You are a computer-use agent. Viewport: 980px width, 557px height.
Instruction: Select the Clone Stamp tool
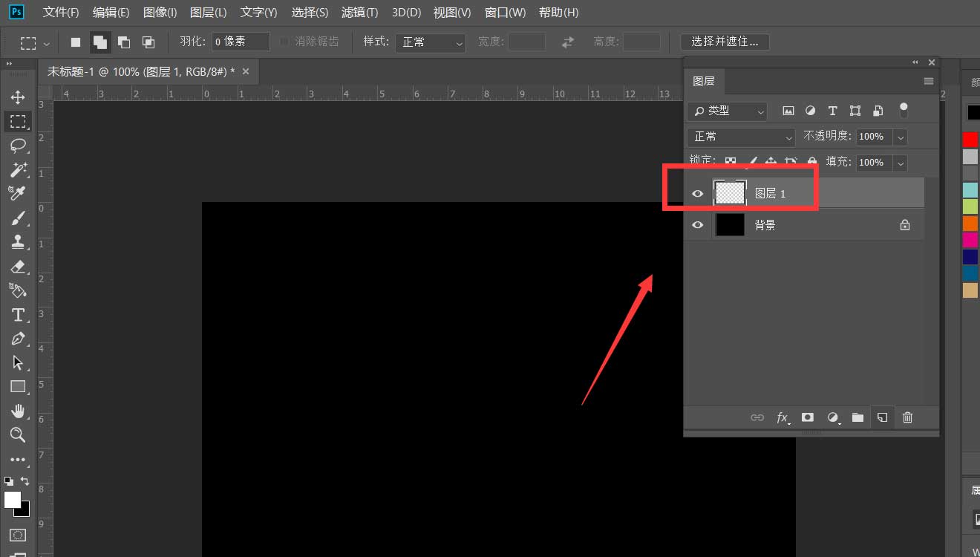[18, 241]
